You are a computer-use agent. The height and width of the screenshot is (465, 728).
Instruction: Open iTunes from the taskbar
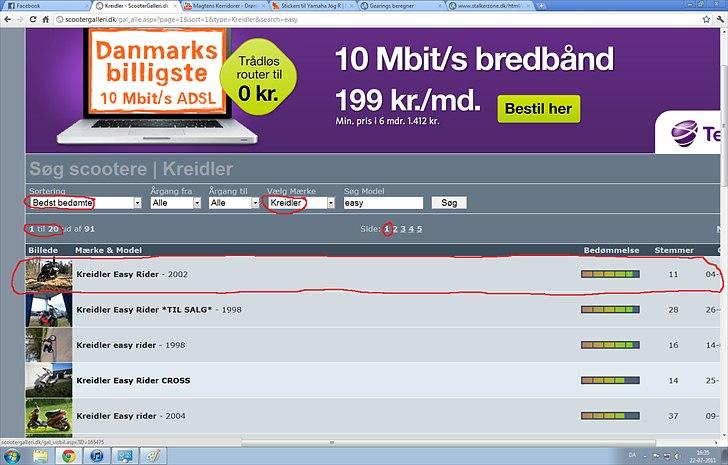(x=97, y=456)
